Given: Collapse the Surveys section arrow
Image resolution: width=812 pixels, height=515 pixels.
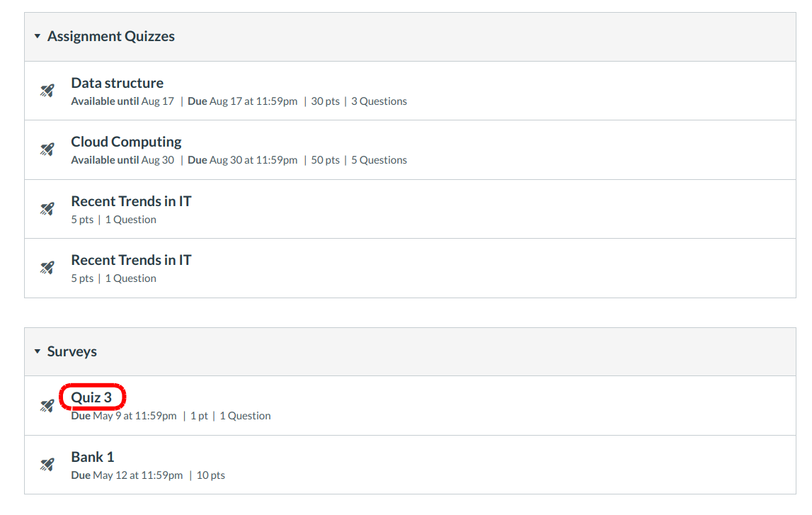Looking at the screenshot, I should (38, 351).
